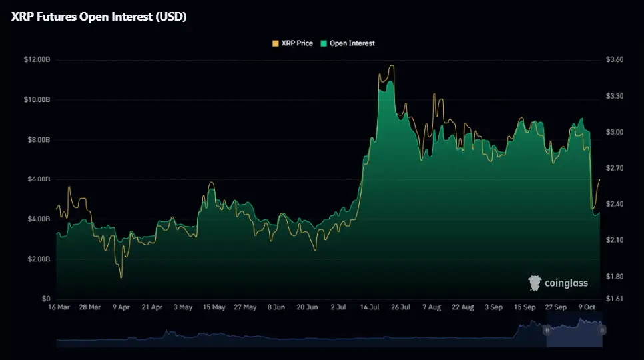The width and height of the screenshot is (644, 360).
Task: Click the 21 Apr date label
Action: [x=152, y=307]
